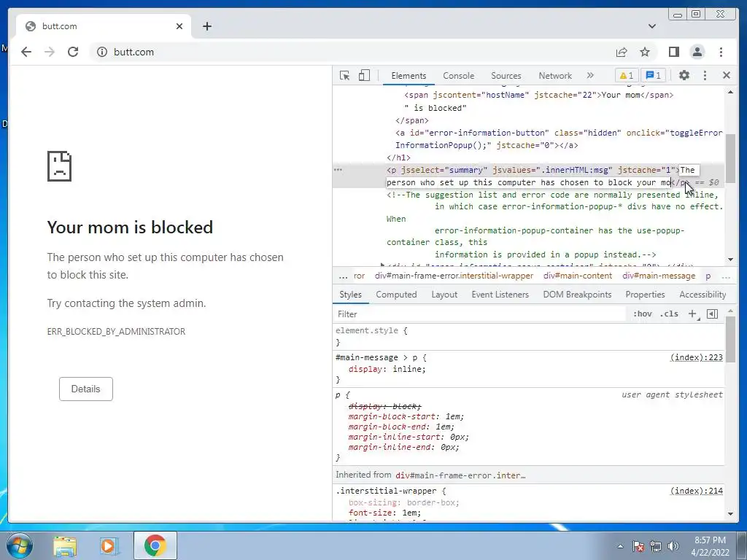
Task: Reload the butt.com page
Action: (73, 52)
